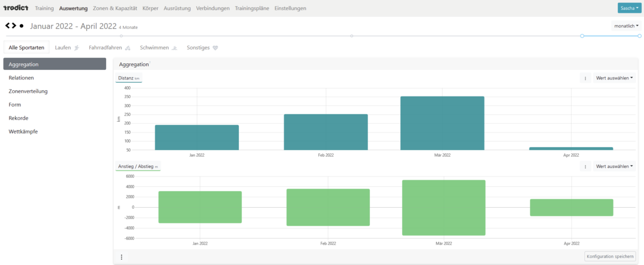Select Fahrradfahren sport tab
Screen dimensions: 644x265
point(109,47)
